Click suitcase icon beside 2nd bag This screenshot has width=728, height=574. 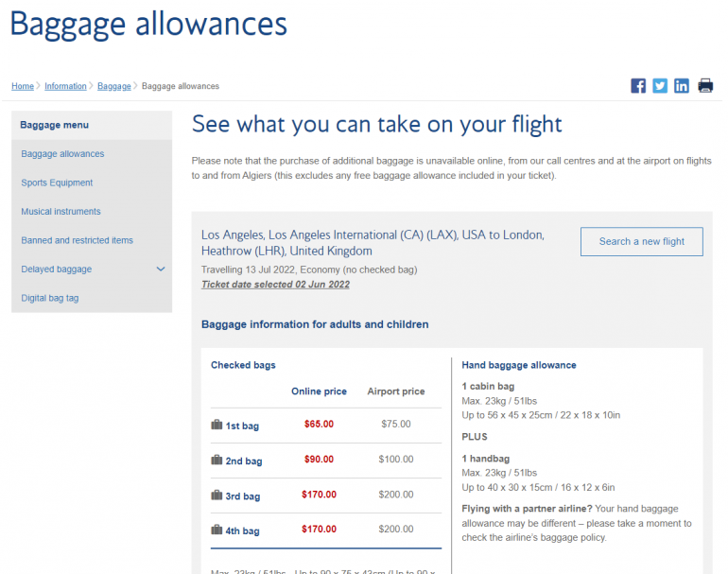(x=217, y=461)
